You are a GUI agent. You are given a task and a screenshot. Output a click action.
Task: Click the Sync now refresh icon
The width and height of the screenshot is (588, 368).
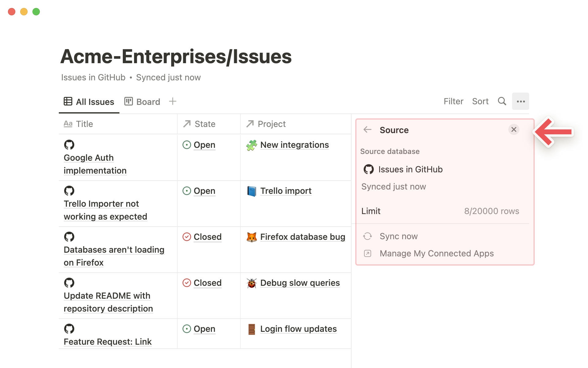[x=367, y=236]
